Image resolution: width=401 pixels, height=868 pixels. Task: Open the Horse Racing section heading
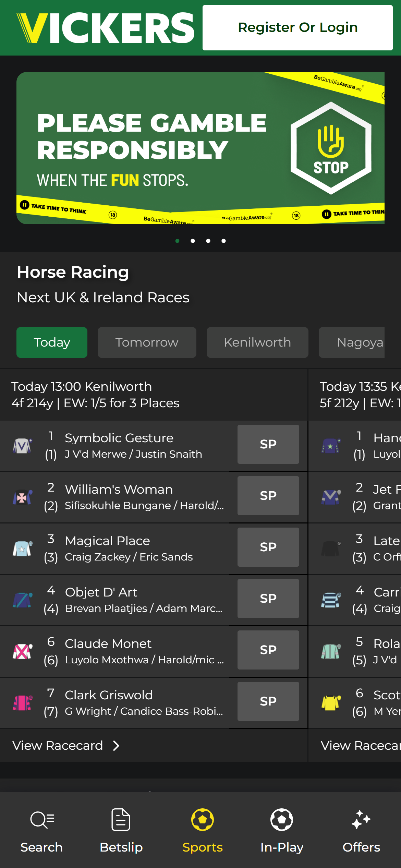tap(73, 272)
